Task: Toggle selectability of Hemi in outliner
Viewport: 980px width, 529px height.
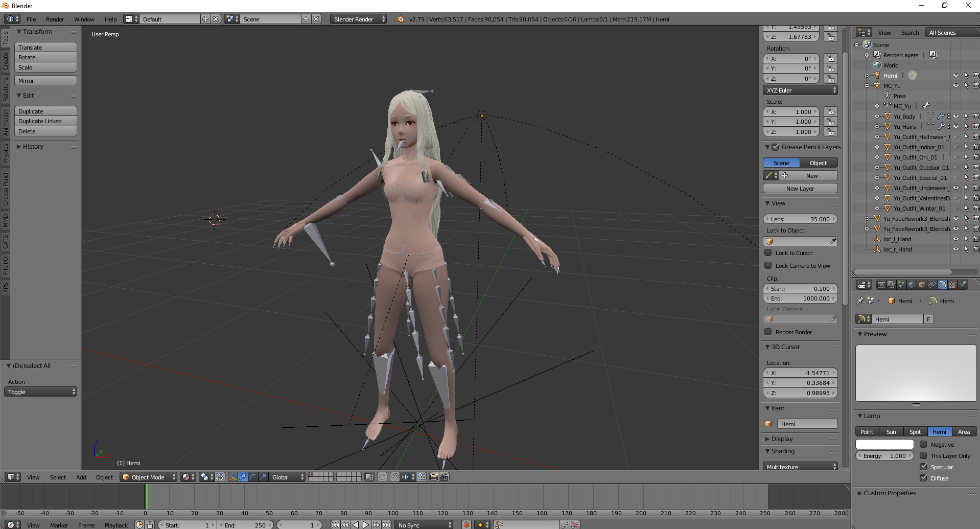Action: point(966,76)
